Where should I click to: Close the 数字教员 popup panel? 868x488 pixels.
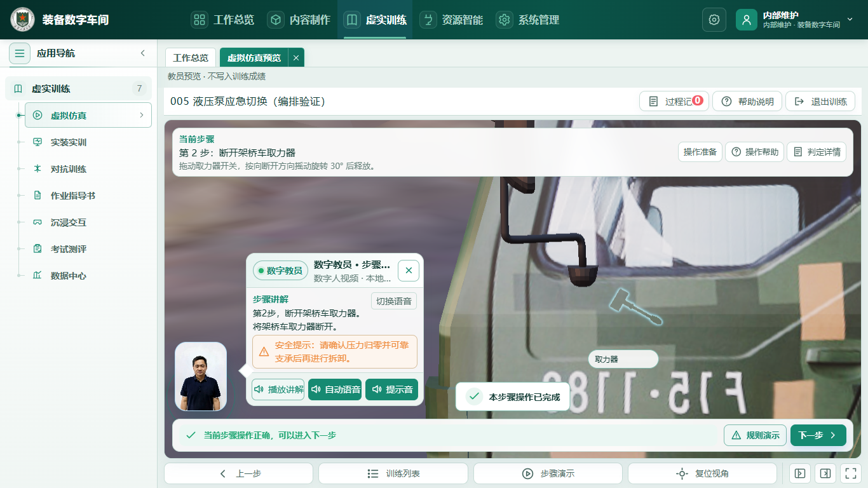click(409, 270)
